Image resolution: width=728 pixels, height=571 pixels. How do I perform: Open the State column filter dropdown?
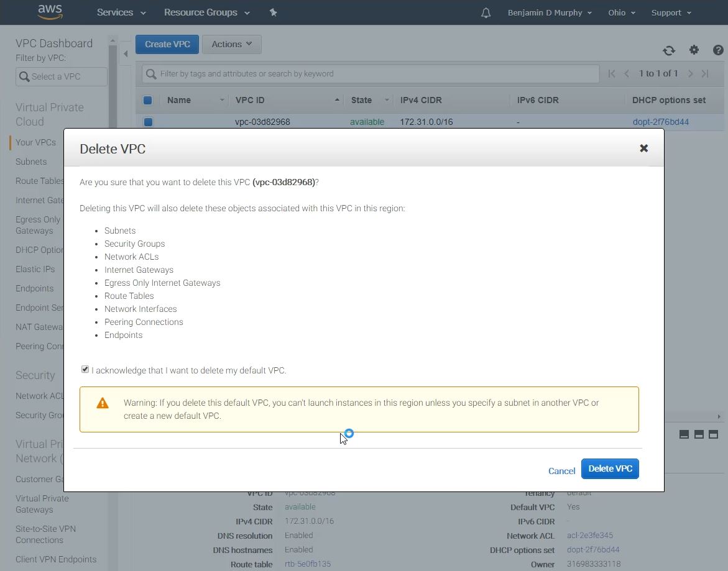386,100
